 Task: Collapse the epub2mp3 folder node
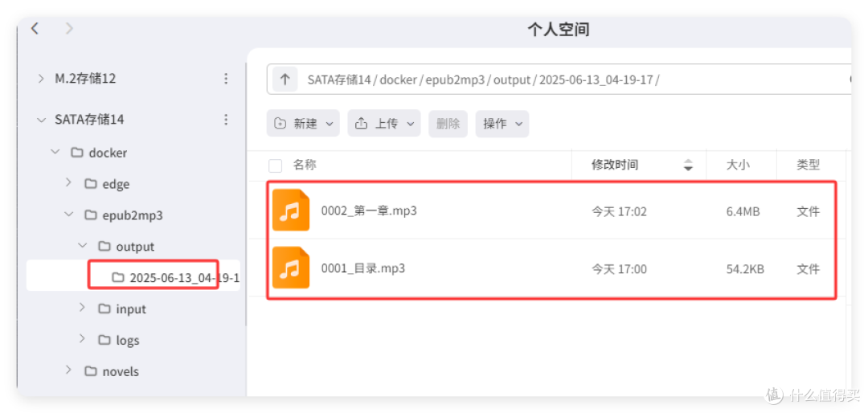click(x=68, y=215)
